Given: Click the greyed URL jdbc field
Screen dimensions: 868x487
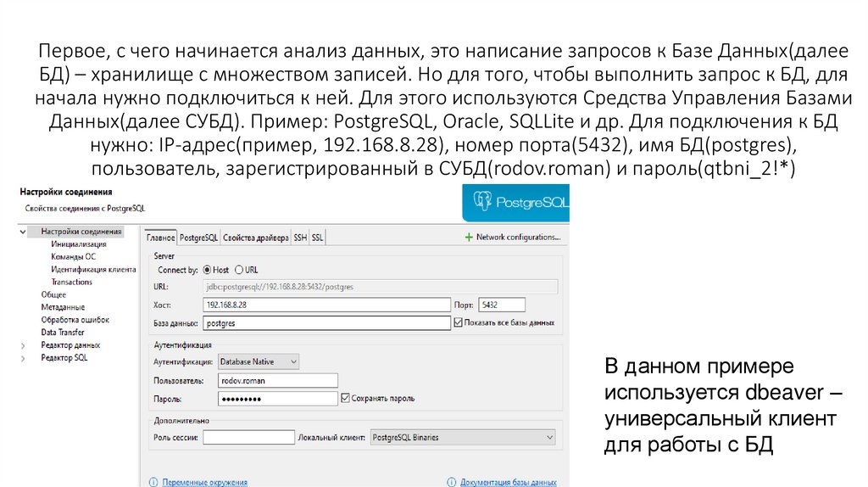Looking at the screenshot, I should (381, 287).
